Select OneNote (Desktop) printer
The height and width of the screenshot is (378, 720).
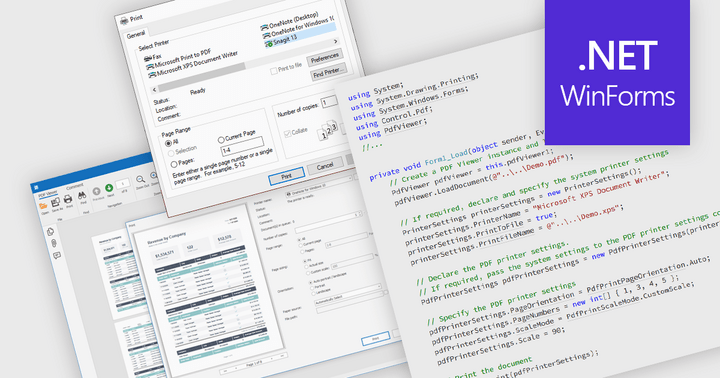(290, 21)
